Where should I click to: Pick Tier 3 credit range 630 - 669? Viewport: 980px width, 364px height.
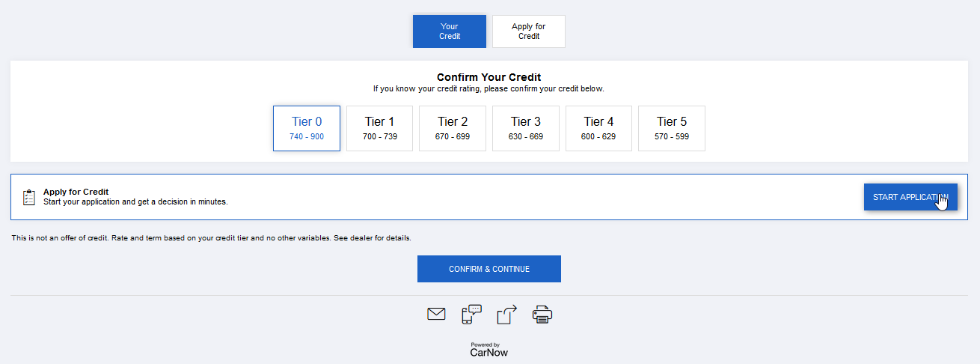(526, 128)
